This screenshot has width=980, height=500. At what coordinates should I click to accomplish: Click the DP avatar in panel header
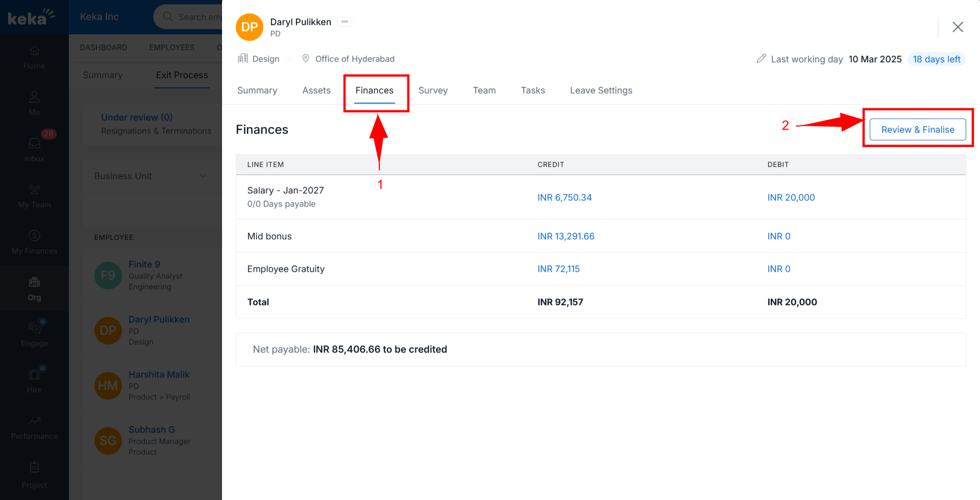click(x=249, y=27)
